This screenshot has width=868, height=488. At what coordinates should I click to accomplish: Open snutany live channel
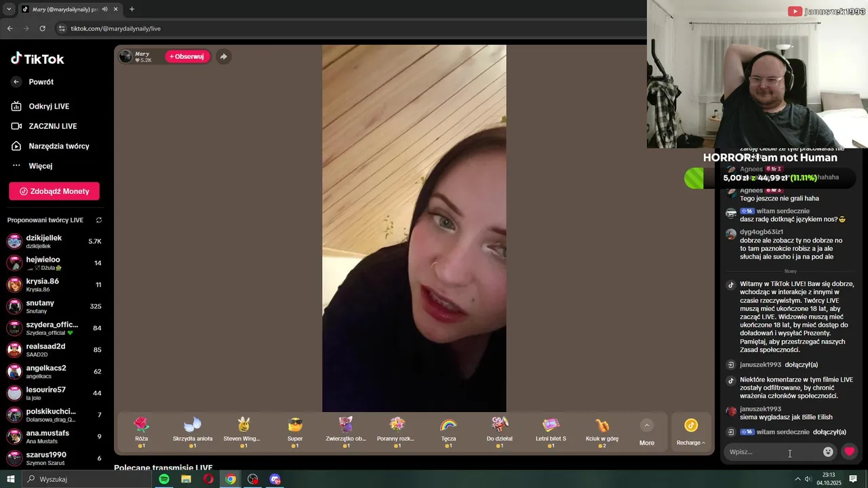54,306
